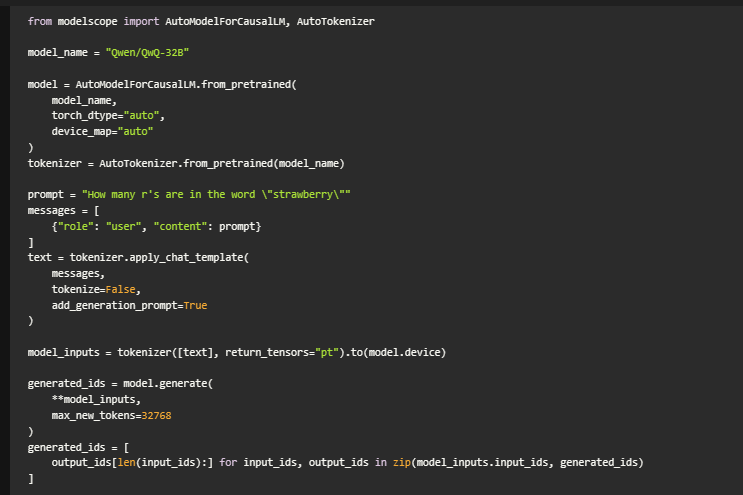
Task: Click the max_new_tokens=32768 value
Action: [x=156, y=416]
